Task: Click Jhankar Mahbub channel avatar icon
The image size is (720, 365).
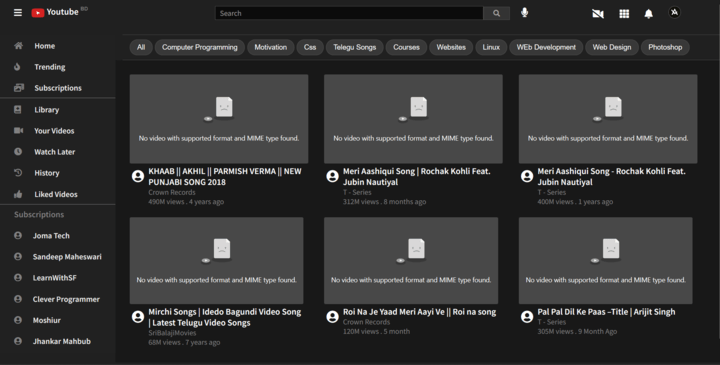Action: point(18,341)
